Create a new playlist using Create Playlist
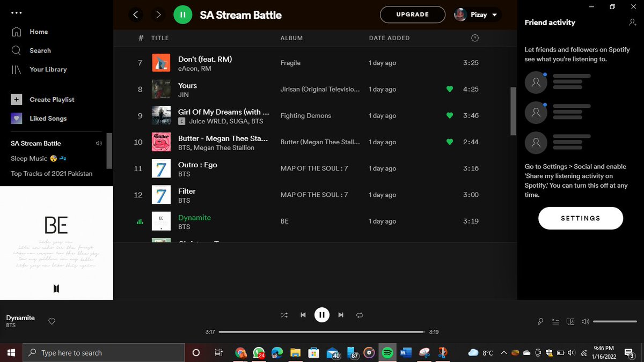Viewport: 644px width, 362px height. (x=42, y=100)
